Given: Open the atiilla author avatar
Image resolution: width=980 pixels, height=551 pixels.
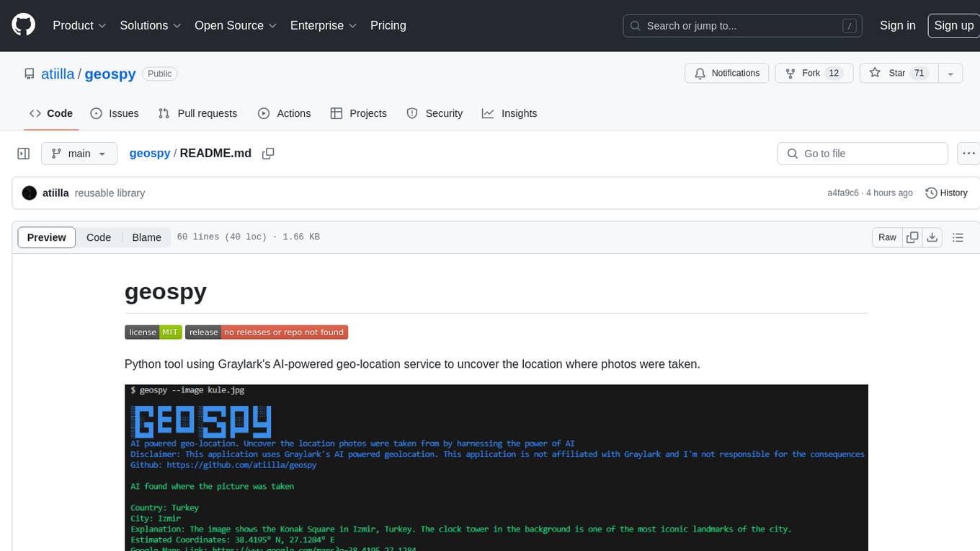Looking at the screenshot, I should 30,193.
